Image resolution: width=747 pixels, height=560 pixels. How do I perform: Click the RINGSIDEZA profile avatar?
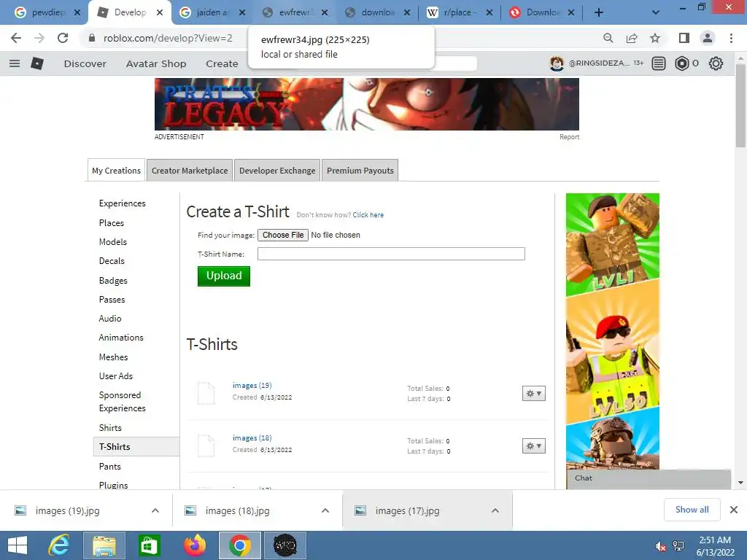[557, 63]
